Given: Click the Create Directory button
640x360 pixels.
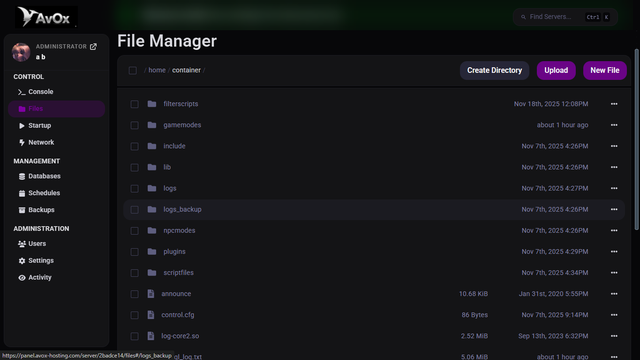Looking at the screenshot, I should (494, 70).
